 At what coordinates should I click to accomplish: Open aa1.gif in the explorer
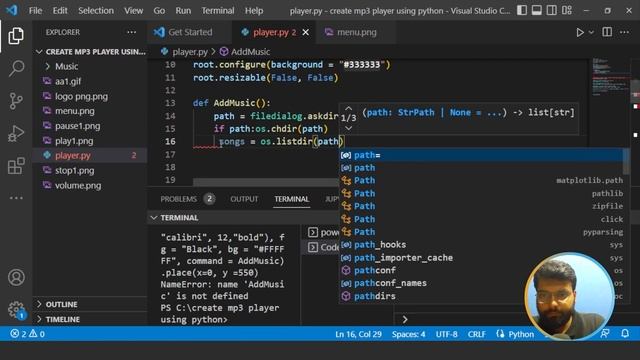click(90, 81)
